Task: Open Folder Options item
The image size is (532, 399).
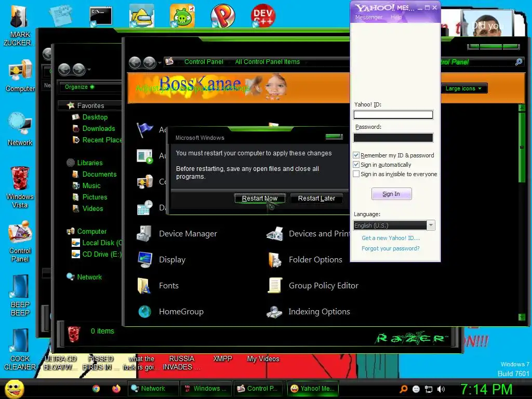Action: pos(304,260)
